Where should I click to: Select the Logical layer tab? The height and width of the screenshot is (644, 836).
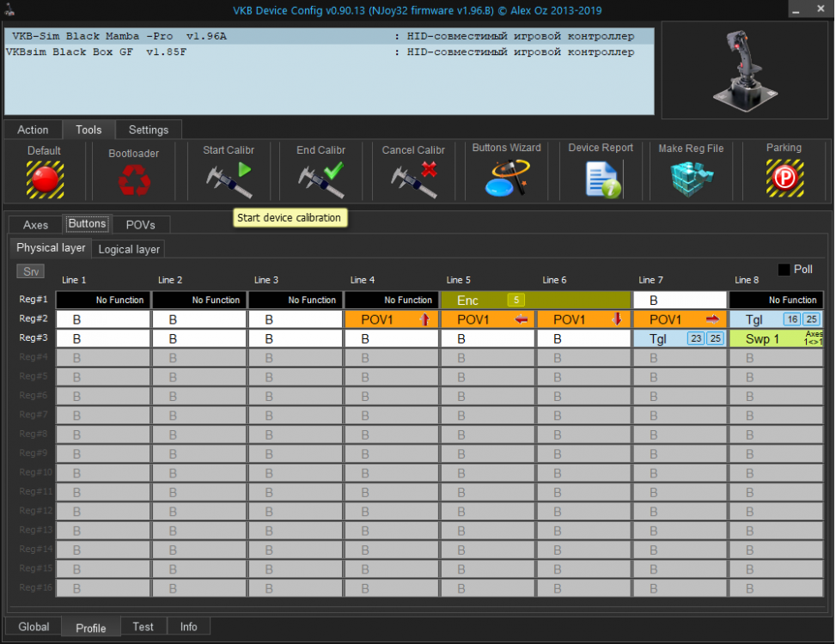pos(129,249)
